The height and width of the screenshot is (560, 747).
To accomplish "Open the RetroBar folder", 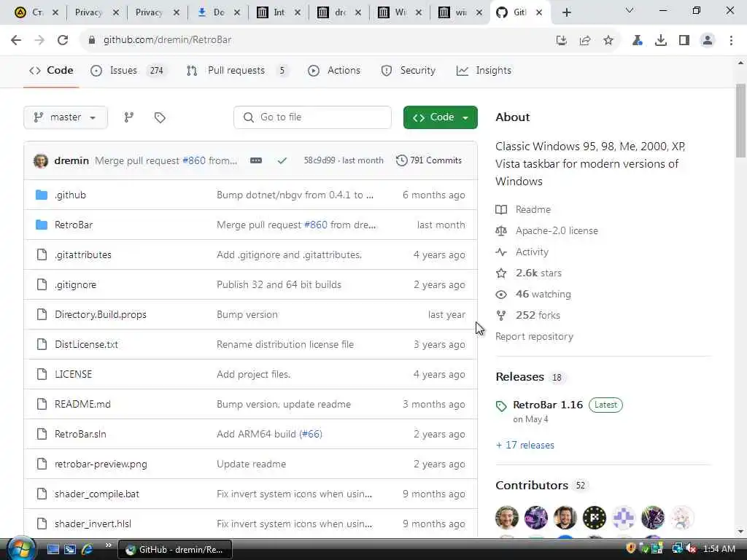I will point(74,225).
